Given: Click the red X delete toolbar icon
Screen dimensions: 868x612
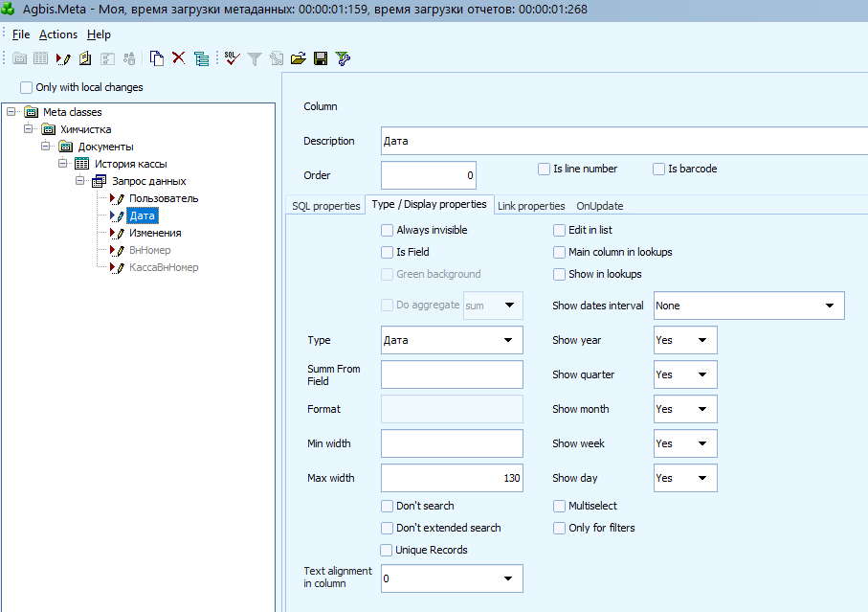Looking at the screenshot, I should [x=178, y=57].
